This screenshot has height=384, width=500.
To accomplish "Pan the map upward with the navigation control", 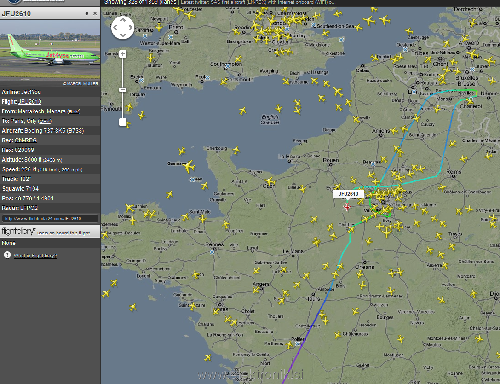I will [123, 20].
